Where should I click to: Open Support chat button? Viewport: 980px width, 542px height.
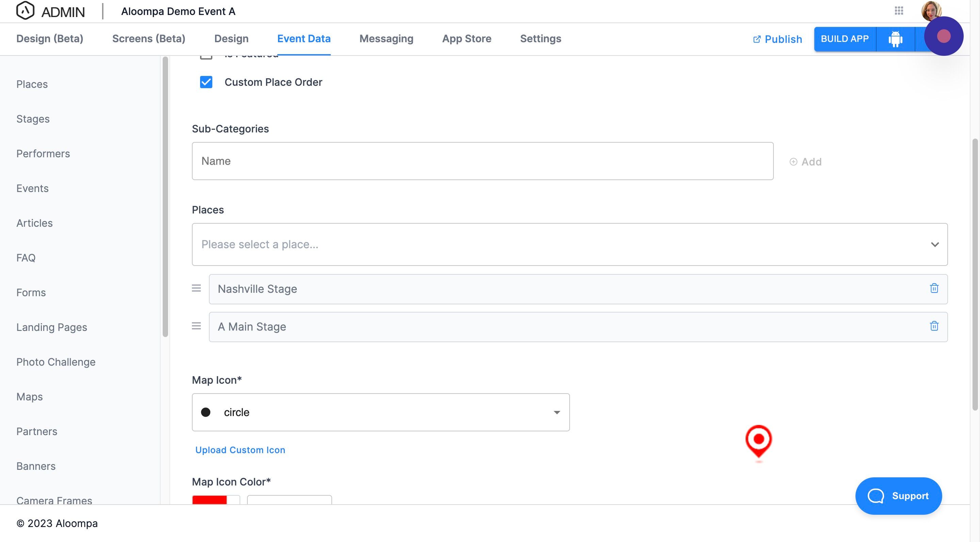coord(898,496)
